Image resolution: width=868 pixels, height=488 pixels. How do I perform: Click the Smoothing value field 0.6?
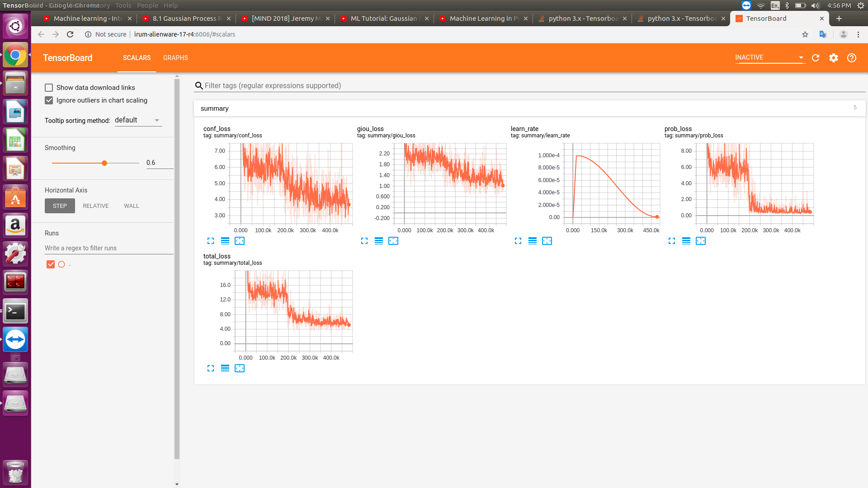160,163
